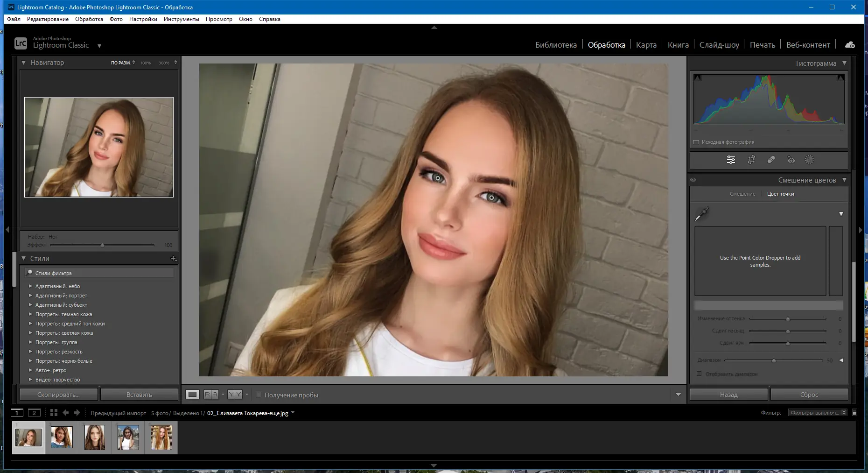This screenshot has height=473, width=868.
Task: Open the Файл menu
Action: pos(14,19)
